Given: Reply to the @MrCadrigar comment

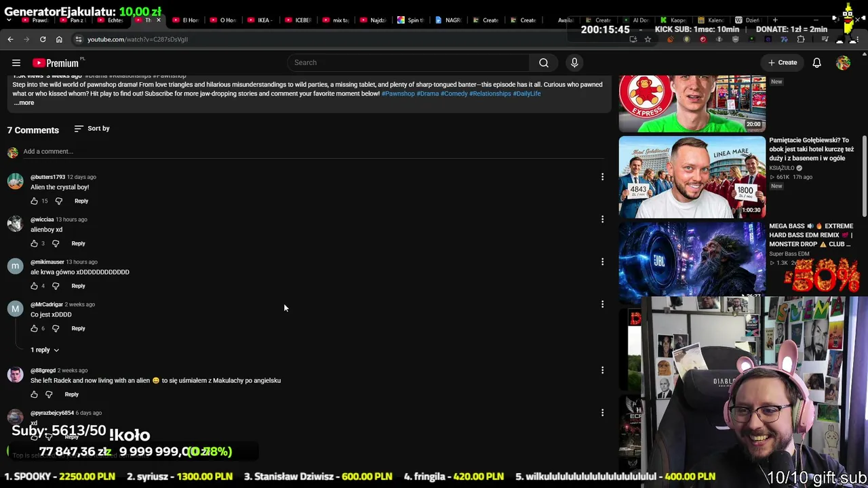Looking at the screenshot, I should point(78,329).
